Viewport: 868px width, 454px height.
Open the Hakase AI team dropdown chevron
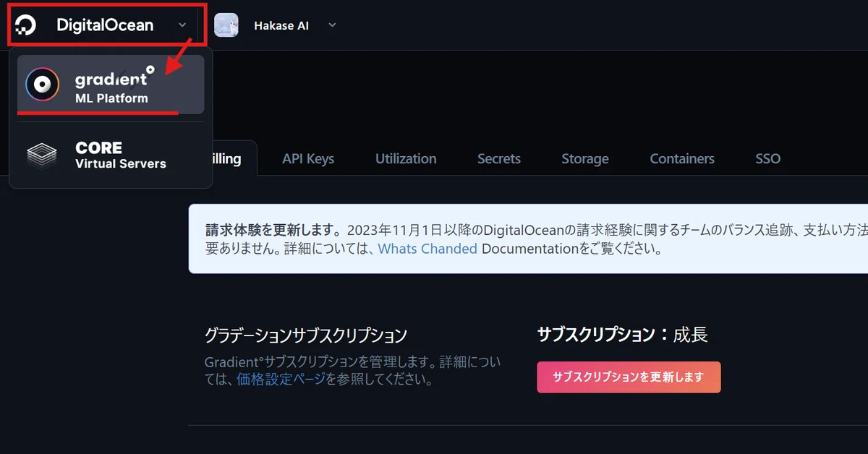(x=332, y=25)
